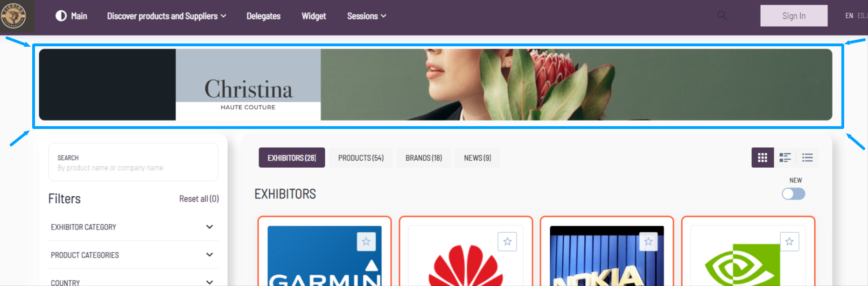The height and width of the screenshot is (286, 868).
Task: Expand the Product Categories filter
Action: point(133,255)
